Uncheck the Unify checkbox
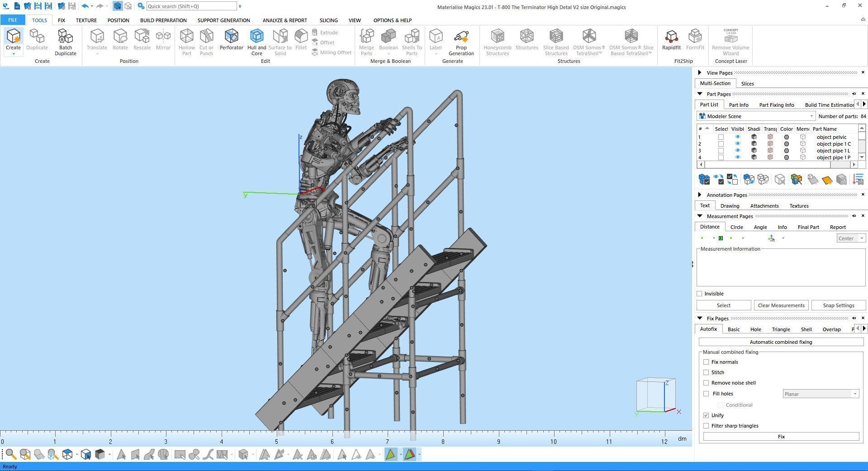The height and width of the screenshot is (471, 868). point(706,415)
